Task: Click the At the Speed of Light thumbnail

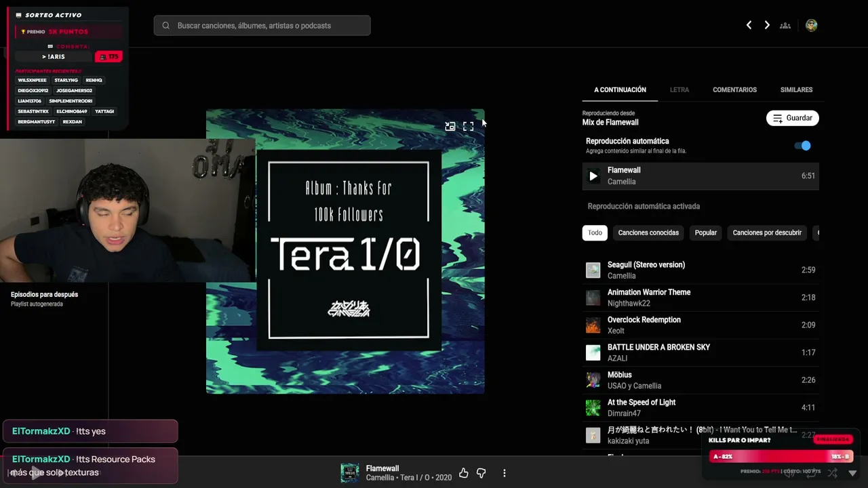Action: pos(593,408)
